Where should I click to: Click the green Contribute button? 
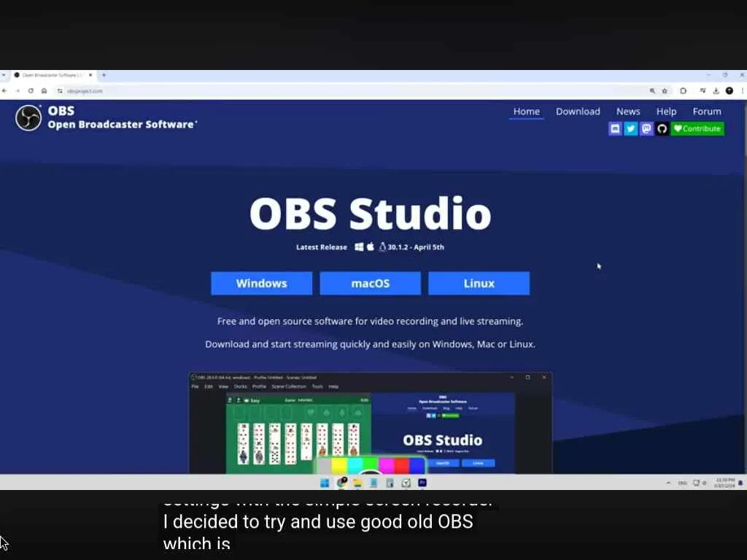click(x=697, y=128)
